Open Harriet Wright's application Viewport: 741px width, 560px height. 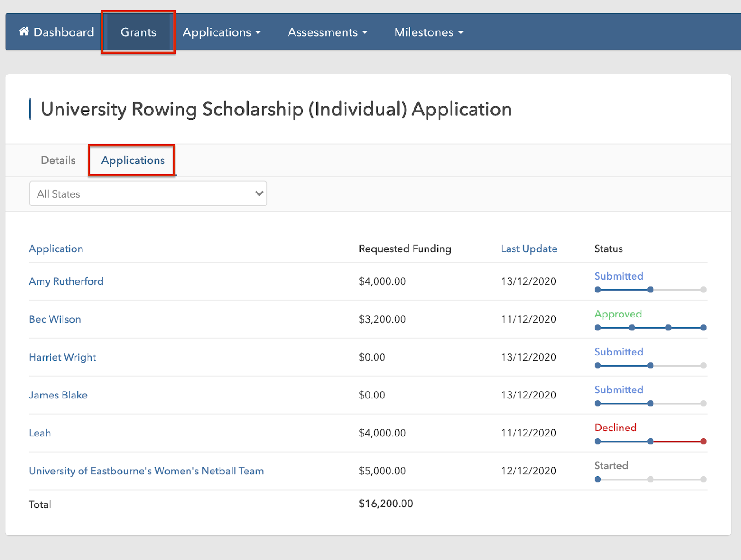click(x=63, y=357)
